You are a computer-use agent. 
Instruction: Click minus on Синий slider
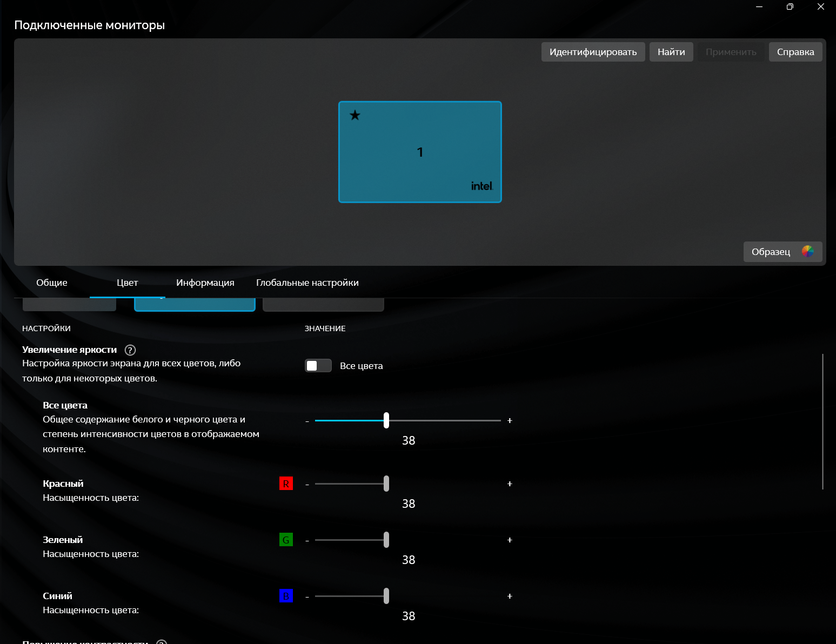[x=307, y=596]
